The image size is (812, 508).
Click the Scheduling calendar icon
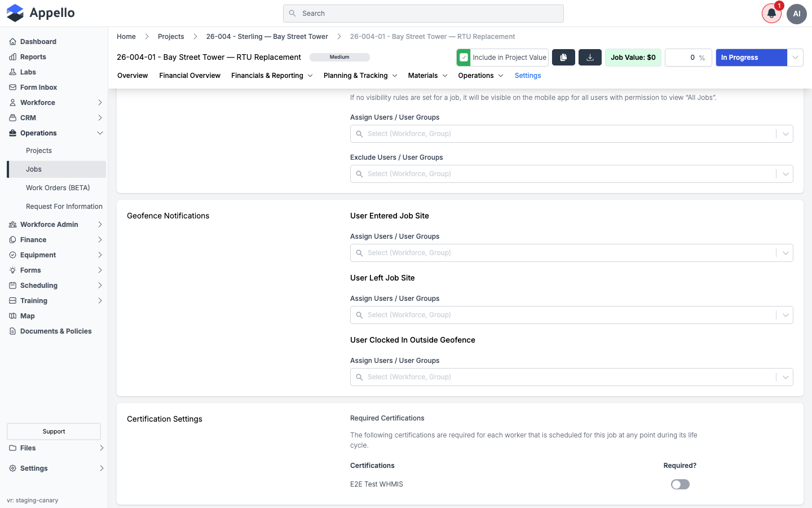click(12, 286)
